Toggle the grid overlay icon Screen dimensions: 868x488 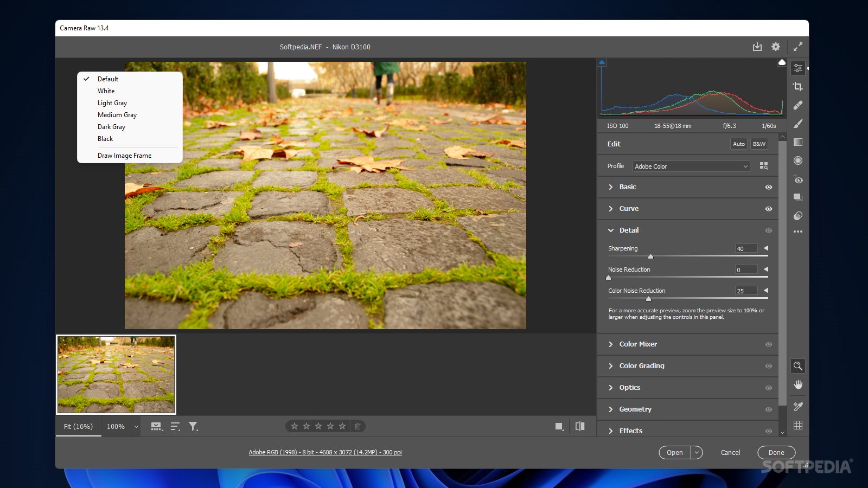[x=797, y=425]
